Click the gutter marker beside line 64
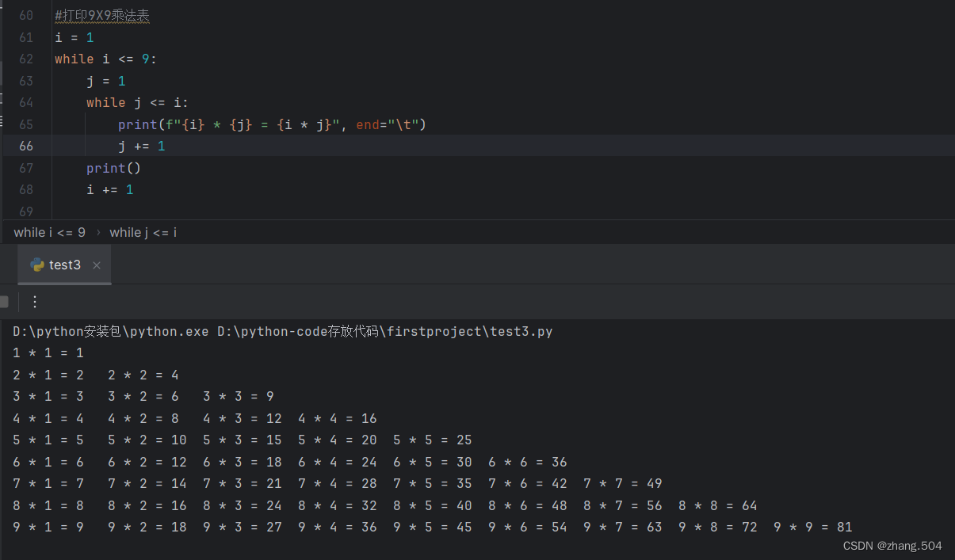The width and height of the screenshot is (955, 560). (x=41, y=102)
